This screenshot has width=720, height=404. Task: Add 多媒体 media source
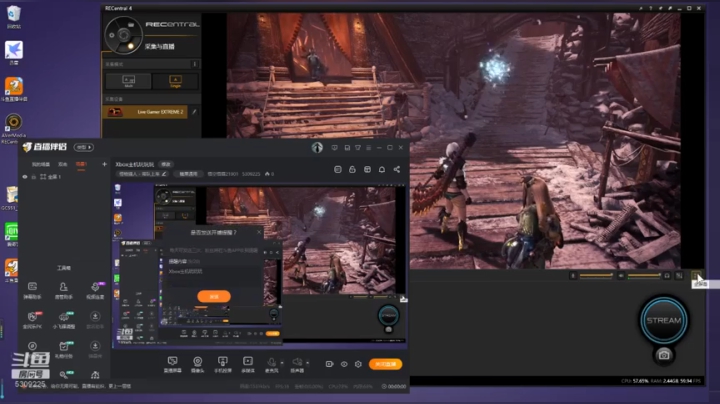(x=248, y=365)
